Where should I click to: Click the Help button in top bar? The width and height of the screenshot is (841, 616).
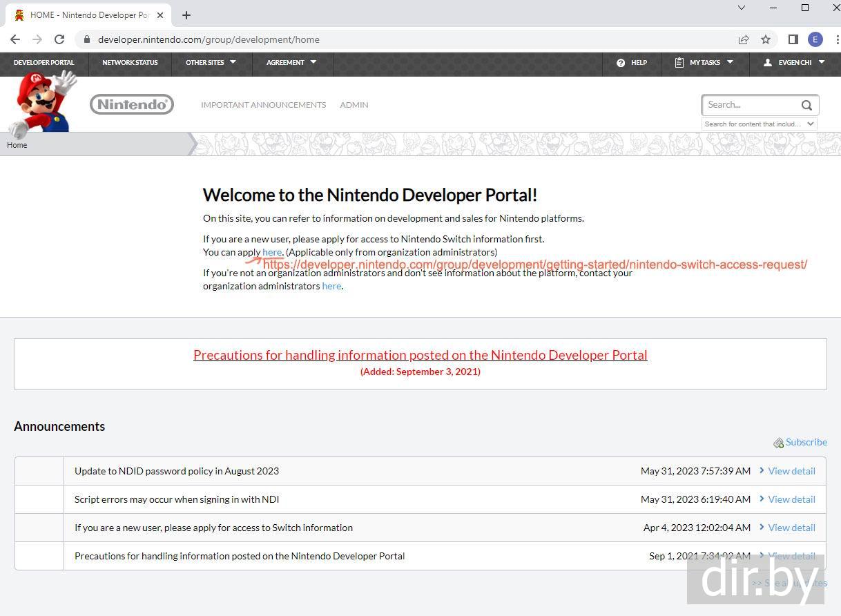pyautogui.click(x=632, y=62)
